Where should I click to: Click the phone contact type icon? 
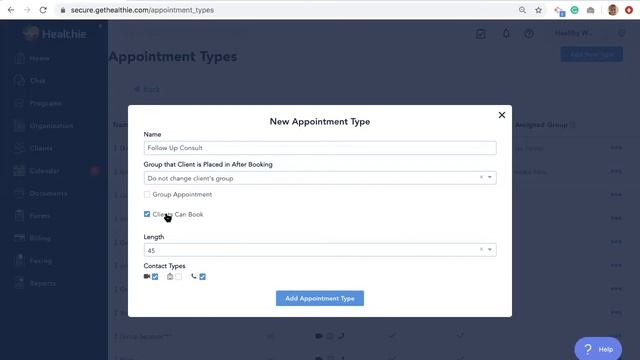pos(194,276)
